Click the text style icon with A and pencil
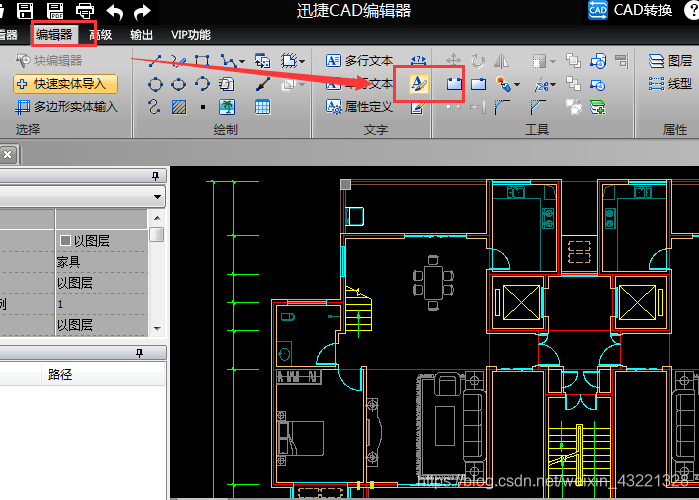 pos(419,84)
